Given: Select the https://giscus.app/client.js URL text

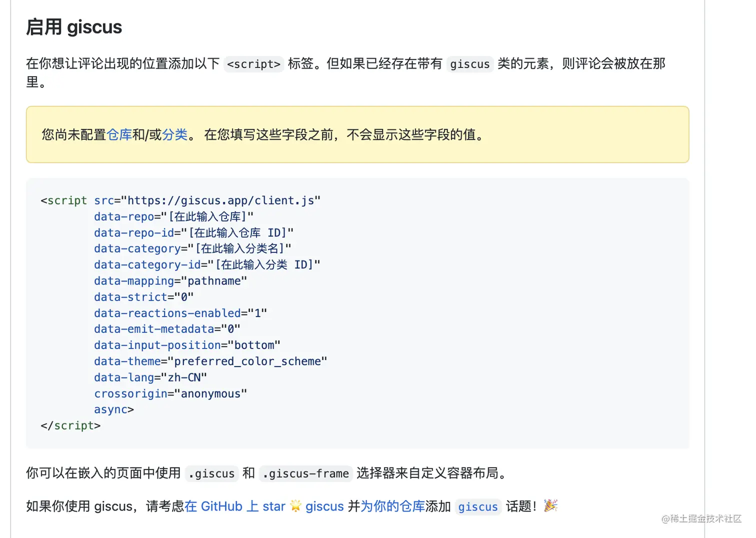Looking at the screenshot, I should [x=220, y=200].
